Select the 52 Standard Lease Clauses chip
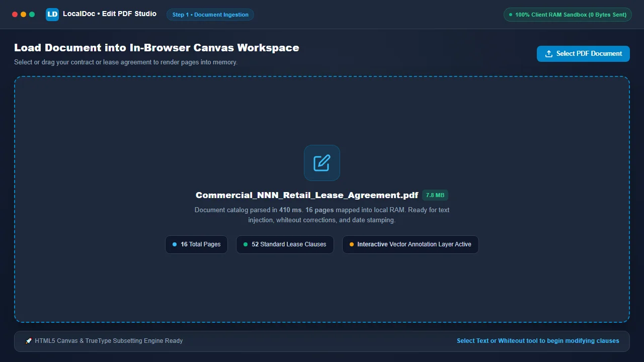Viewport: 644px width, 362px height. 285,244
